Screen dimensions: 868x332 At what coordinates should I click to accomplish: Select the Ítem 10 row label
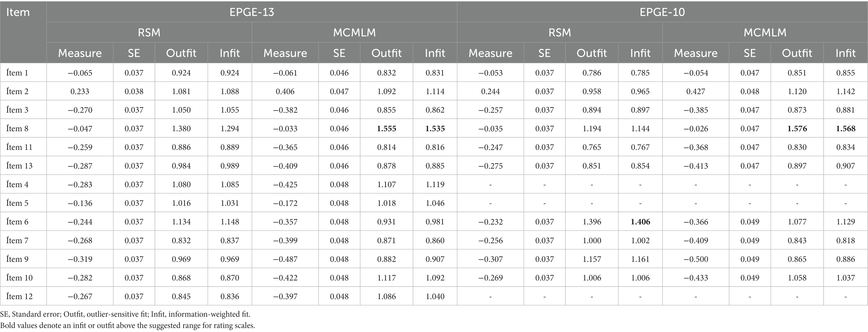coord(19,278)
